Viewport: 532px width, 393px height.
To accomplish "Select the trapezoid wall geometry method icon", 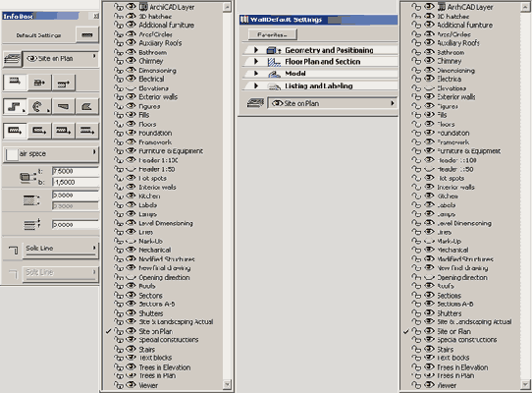I will (x=63, y=106).
